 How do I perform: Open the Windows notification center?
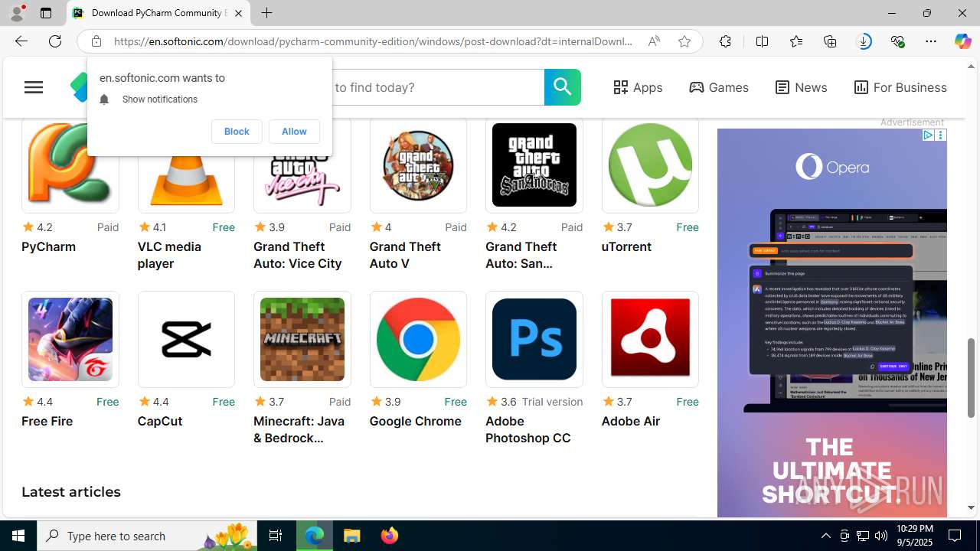(955, 536)
